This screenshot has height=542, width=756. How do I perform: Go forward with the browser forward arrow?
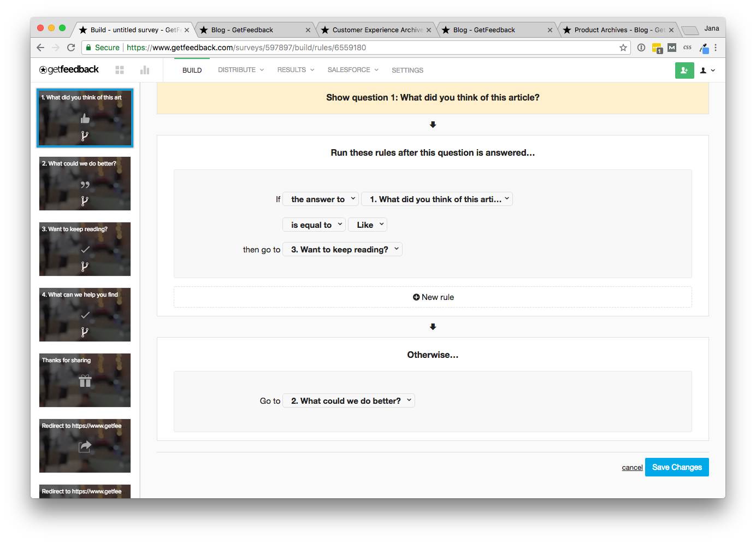click(x=56, y=48)
